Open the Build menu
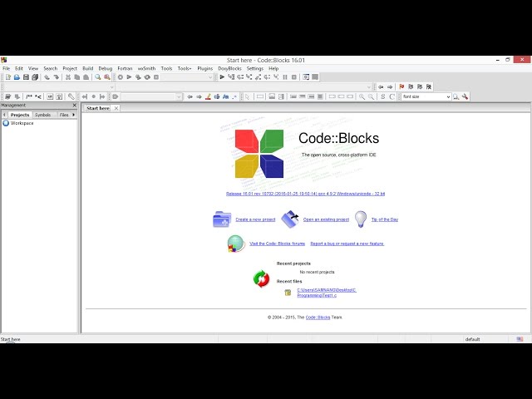 tap(88, 68)
